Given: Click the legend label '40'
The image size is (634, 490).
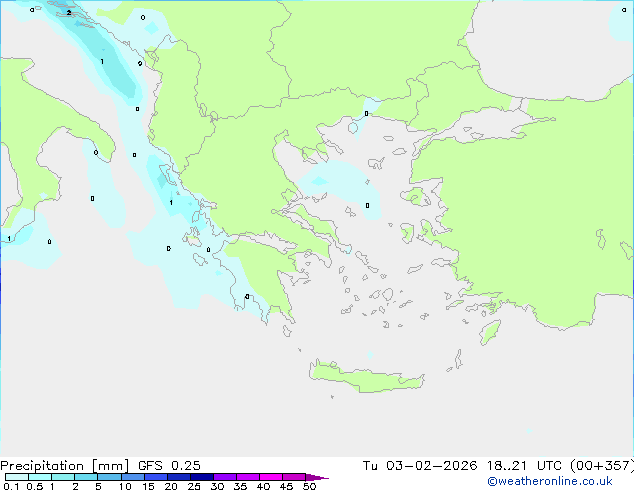Looking at the screenshot, I should (x=263, y=486).
